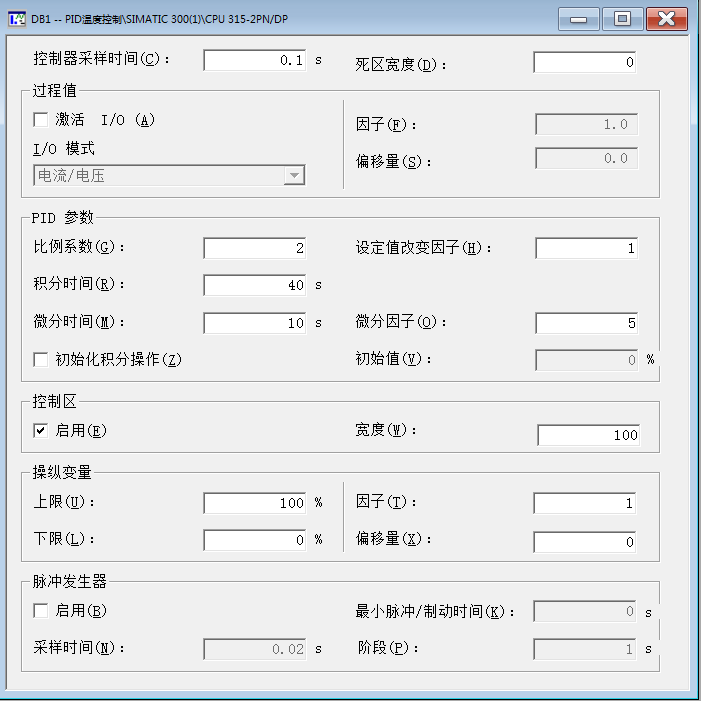Enable the 脉冲发生器 启用(B) checkbox
The width and height of the screenshot is (701, 701).
[x=41, y=611]
